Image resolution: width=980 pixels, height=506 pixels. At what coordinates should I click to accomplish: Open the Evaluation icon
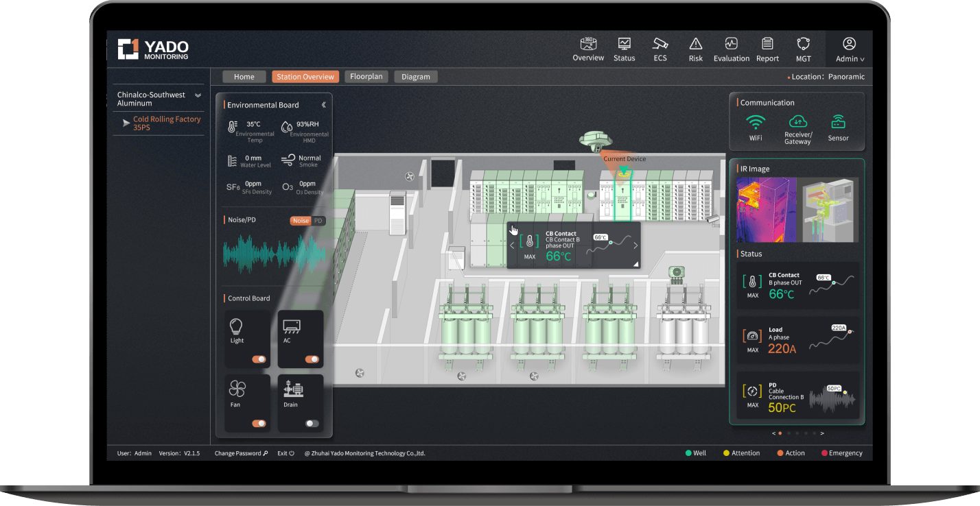(x=731, y=44)
